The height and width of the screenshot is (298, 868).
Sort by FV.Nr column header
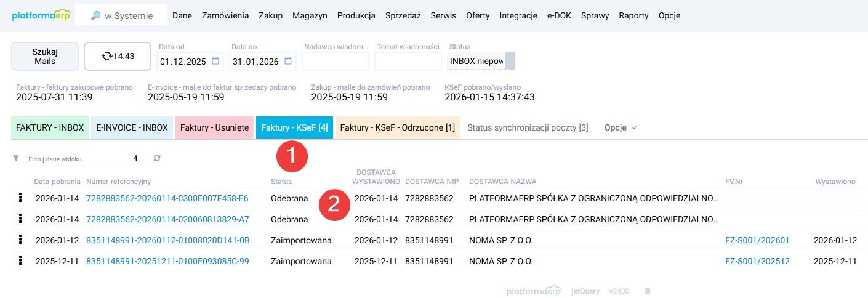(x=735, y=182)
